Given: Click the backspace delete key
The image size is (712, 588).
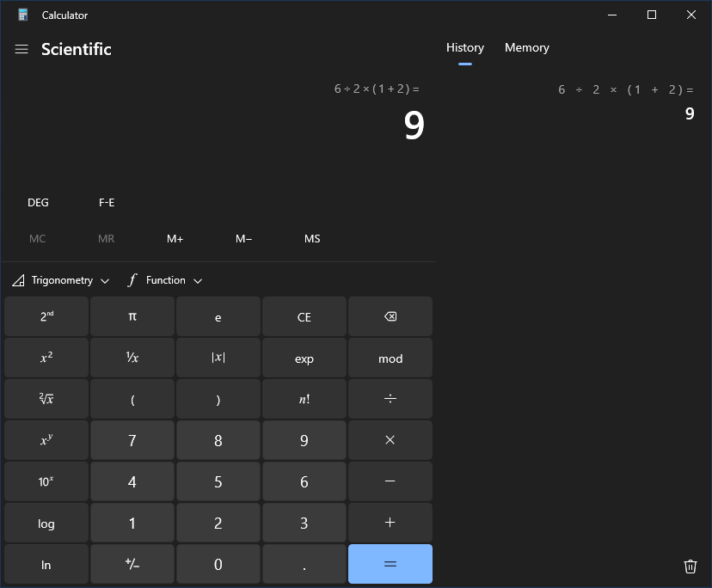Looking at the screenshot, I should point(390,316).
